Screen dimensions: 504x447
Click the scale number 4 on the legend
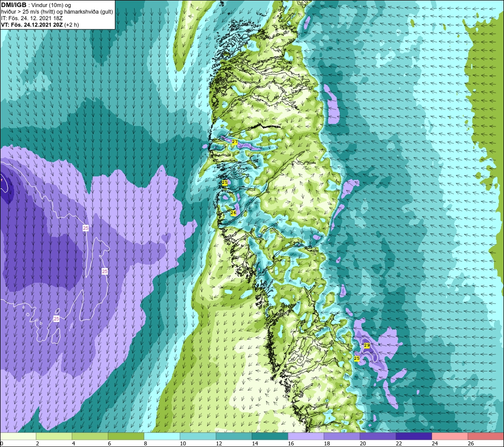(x=74, y=443)
